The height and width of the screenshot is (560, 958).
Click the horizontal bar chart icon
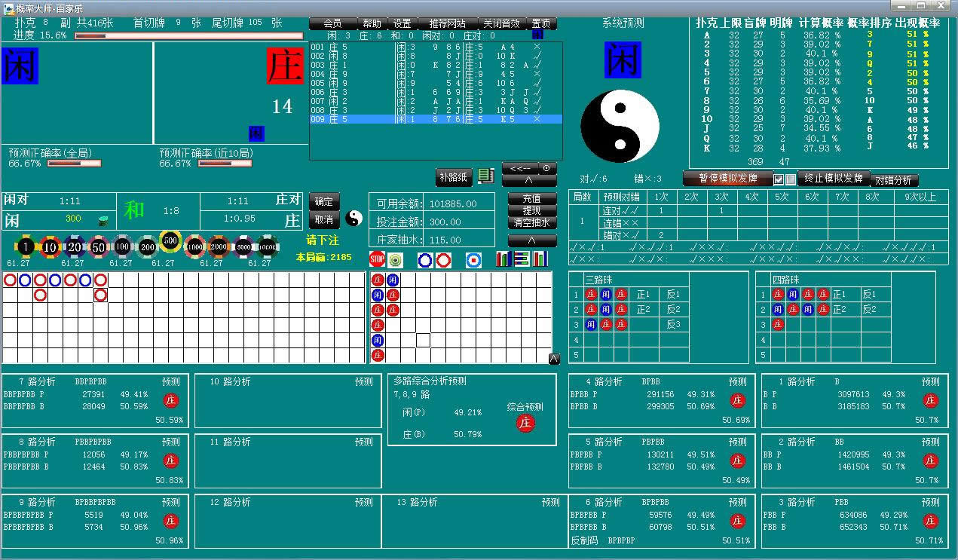point(522,259)
